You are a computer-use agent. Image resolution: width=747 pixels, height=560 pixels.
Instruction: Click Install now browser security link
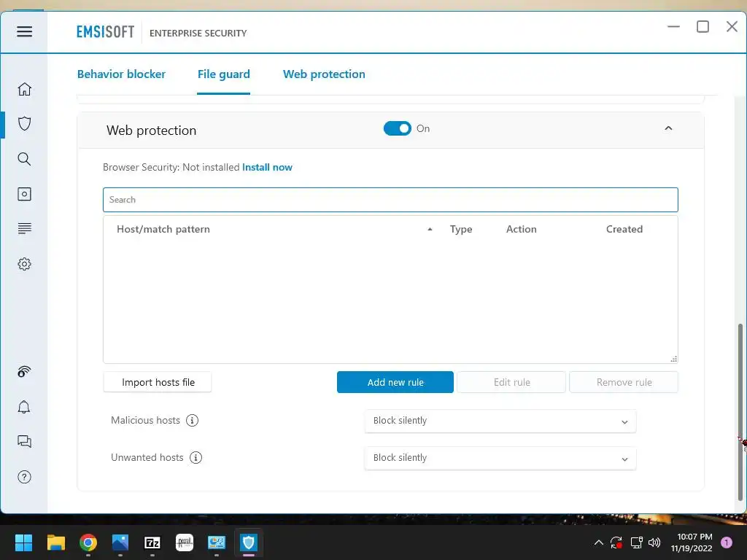pyautogui.click(x=267, y=167)
